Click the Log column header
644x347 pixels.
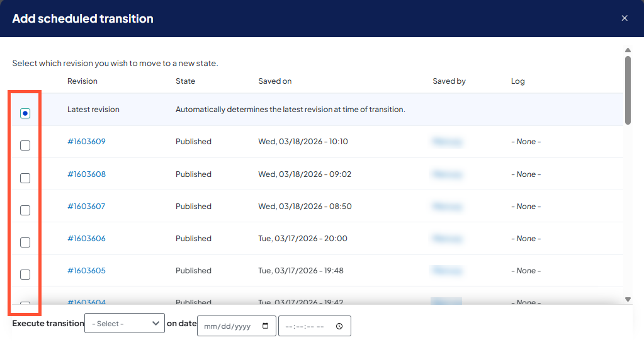(517, 81)
